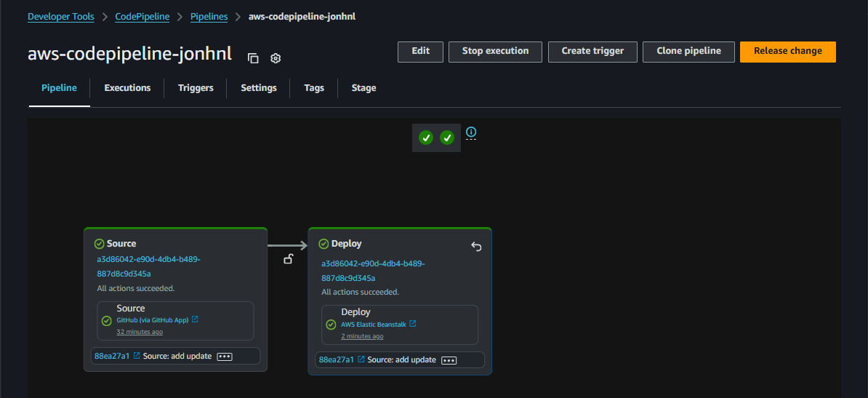Viewport: 868px width, 398px height.
Task: Click the orange Release change button
Action: click(788, 51)
